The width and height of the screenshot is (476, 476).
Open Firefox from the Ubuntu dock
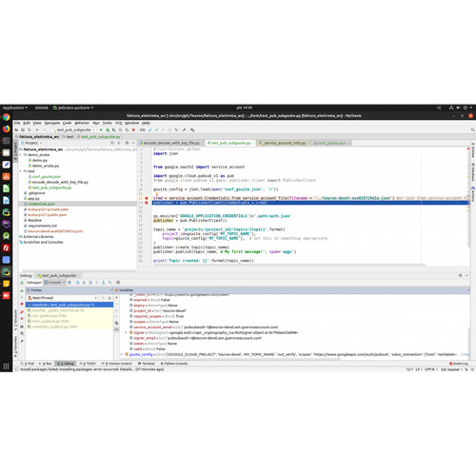coord(6,129)
